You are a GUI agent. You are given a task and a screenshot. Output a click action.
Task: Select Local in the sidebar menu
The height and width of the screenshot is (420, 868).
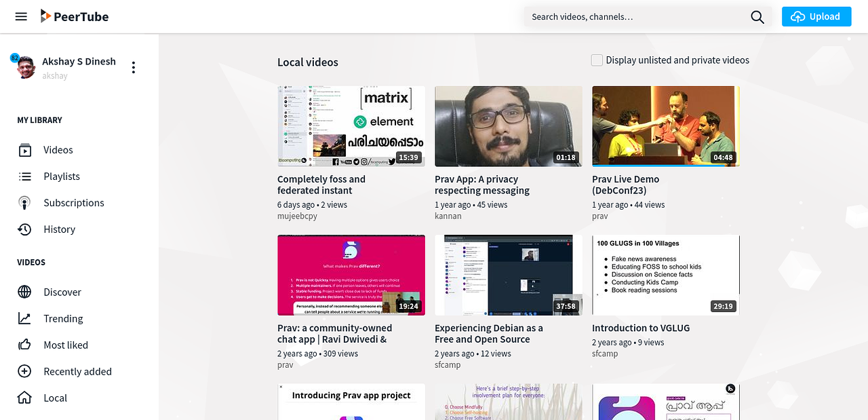[55, 398]
